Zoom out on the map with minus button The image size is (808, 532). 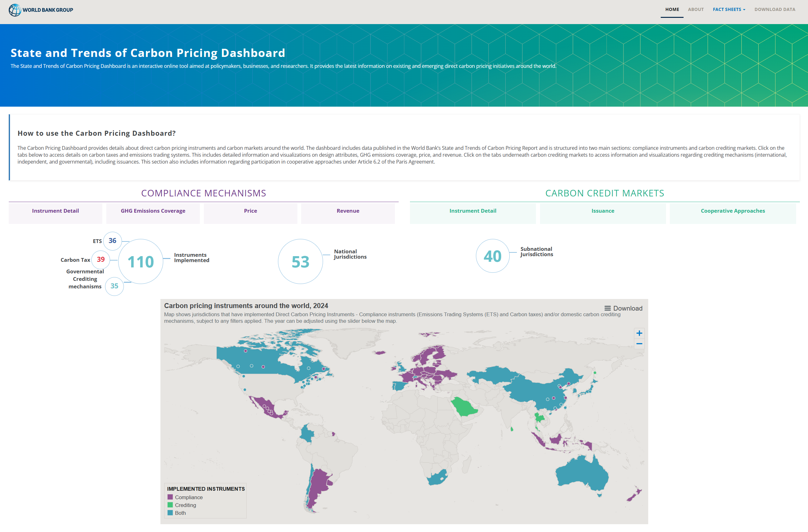(639, 344)
